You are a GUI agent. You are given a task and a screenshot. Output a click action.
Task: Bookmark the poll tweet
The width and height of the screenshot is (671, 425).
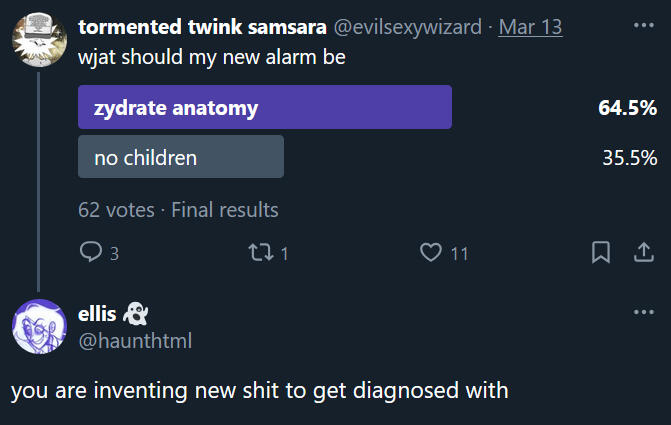600,253
